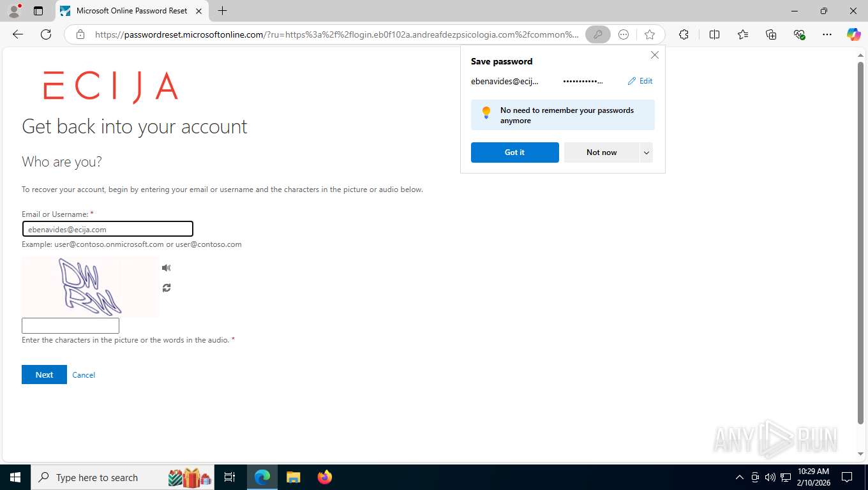
Task: Toggle split screen view icon
Action: (714, 34)
